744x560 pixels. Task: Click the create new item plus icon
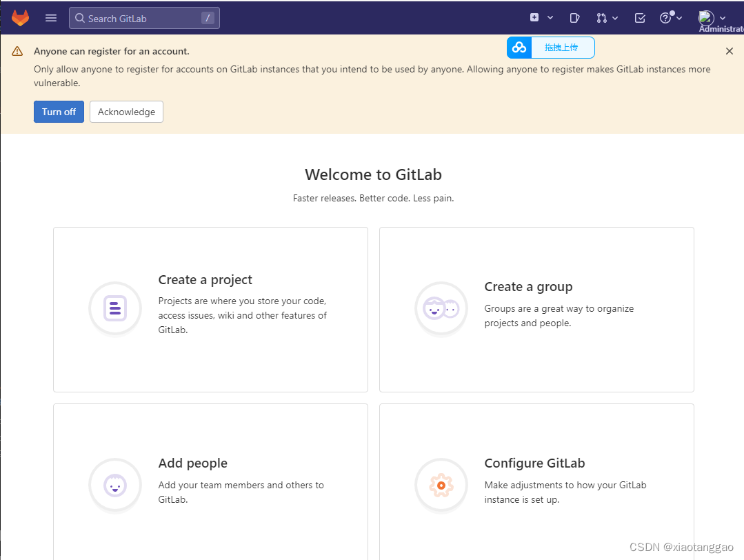point(536,17)
